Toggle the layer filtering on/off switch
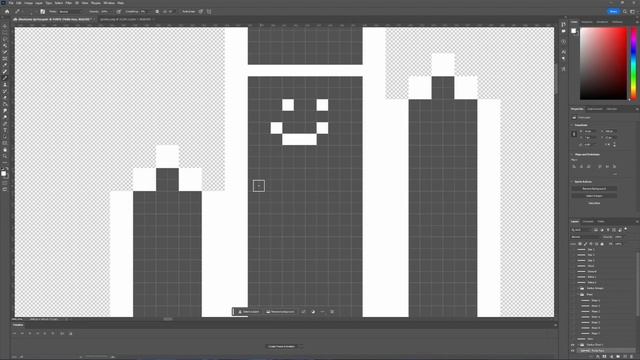Viewport: 640px width, 360px height. click(x=626, y=229)
